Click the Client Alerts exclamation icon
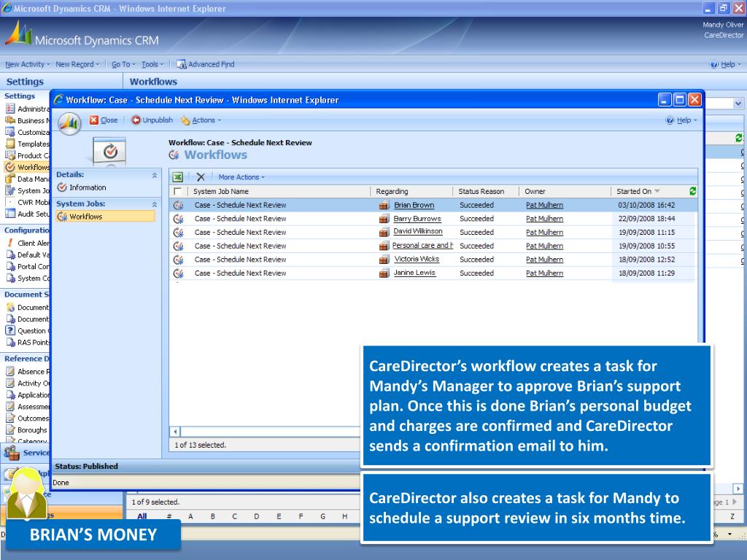Viewport: 747px width, 560px height. (x=10, y=243)
